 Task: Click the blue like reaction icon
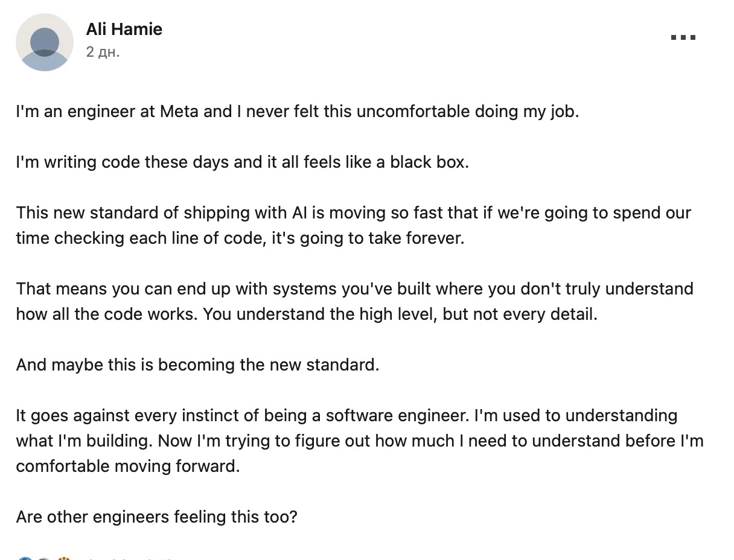pyautogui.click(x=25, y=558)
